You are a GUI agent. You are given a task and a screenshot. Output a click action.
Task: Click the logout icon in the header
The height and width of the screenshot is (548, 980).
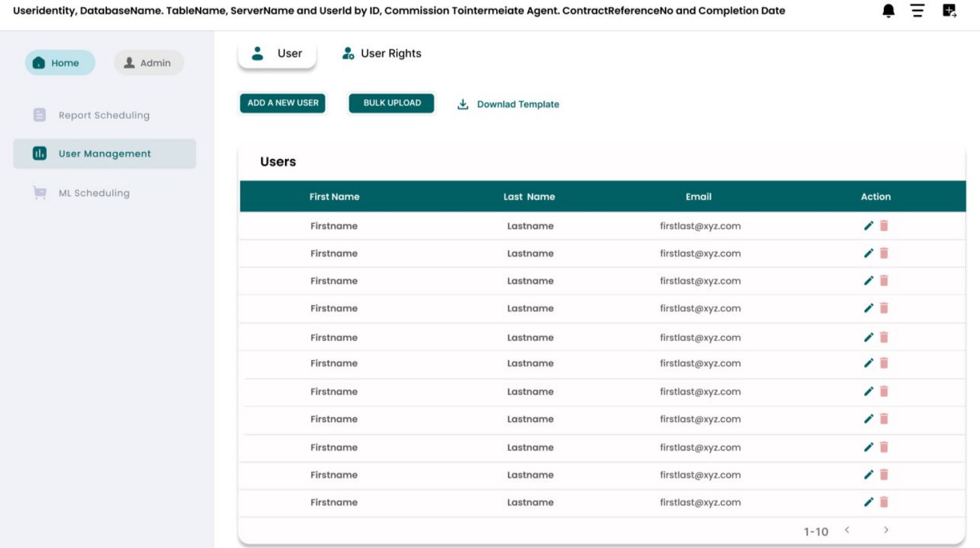point(949,11)
